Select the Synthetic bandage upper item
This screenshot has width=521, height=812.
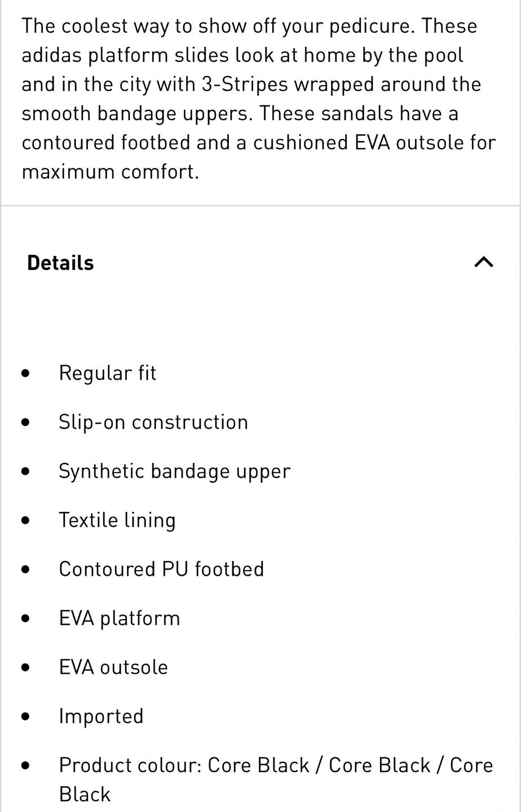pyautogui.click(x=174, y=471)
